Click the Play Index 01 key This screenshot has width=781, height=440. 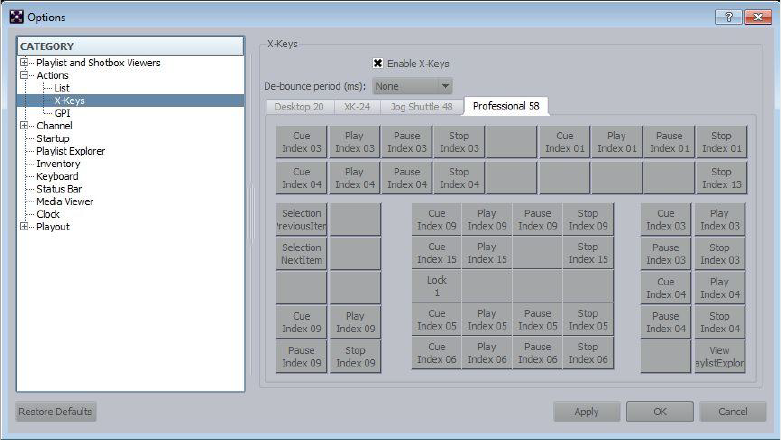[617, 142]
